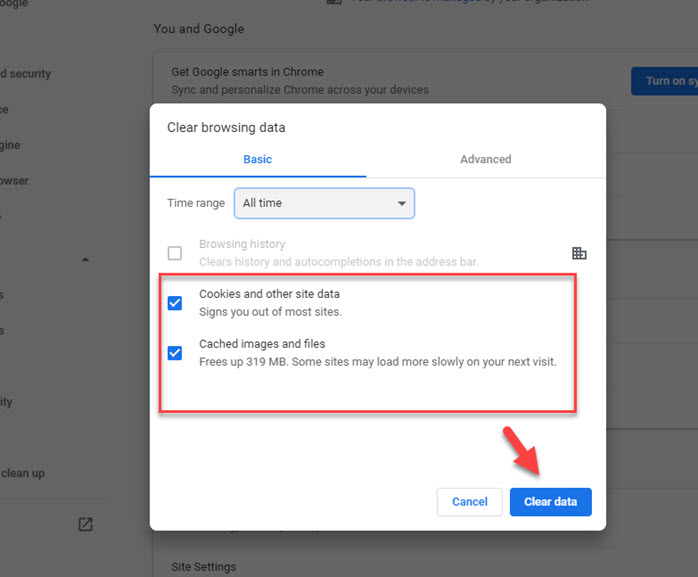
Task: Click the managed-by-organization building icon
Action: click(579, 253)
